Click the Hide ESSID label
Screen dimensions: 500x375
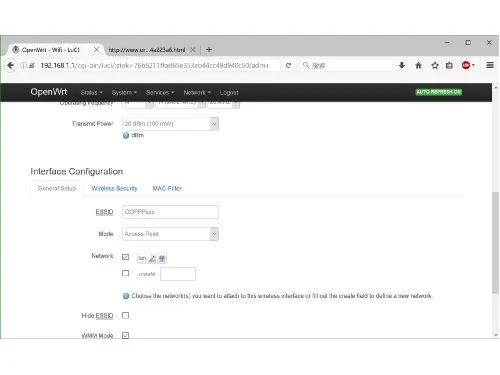coord(97,316)
